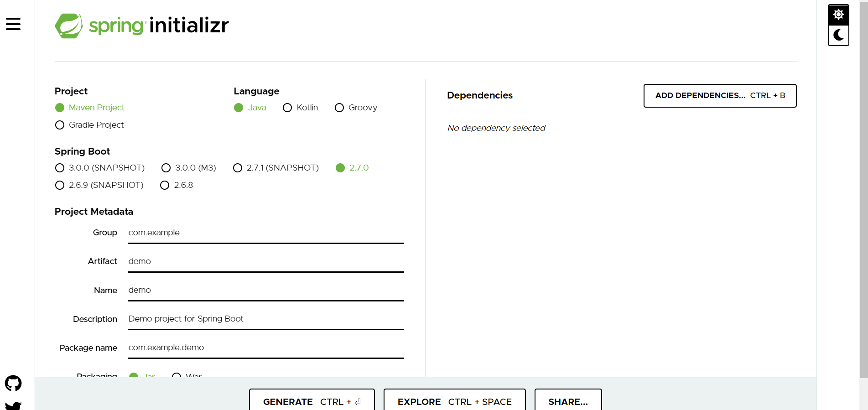Click the Spring Initializr logo

tap(142, 26)
